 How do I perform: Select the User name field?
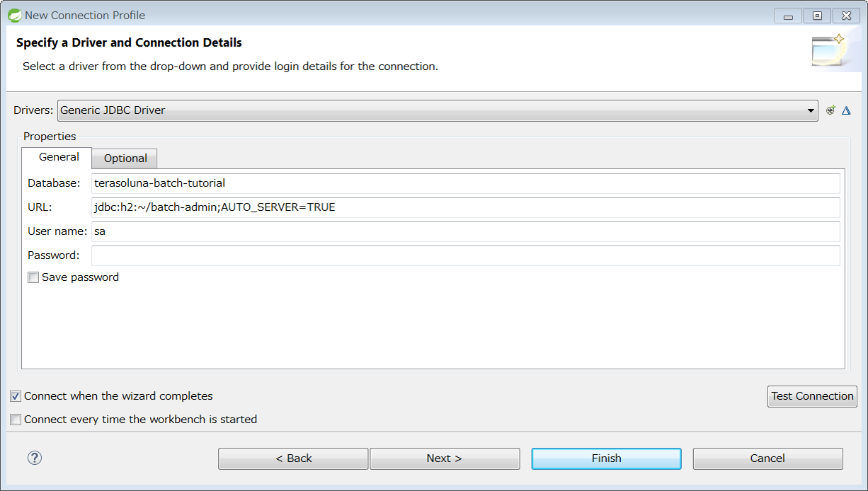tap(466, 231)
